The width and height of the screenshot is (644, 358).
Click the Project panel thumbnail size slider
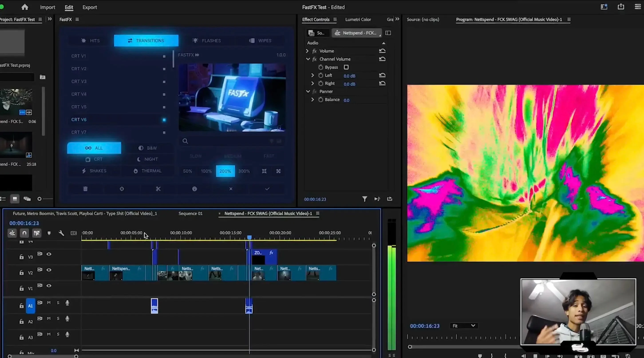point(39,199)
